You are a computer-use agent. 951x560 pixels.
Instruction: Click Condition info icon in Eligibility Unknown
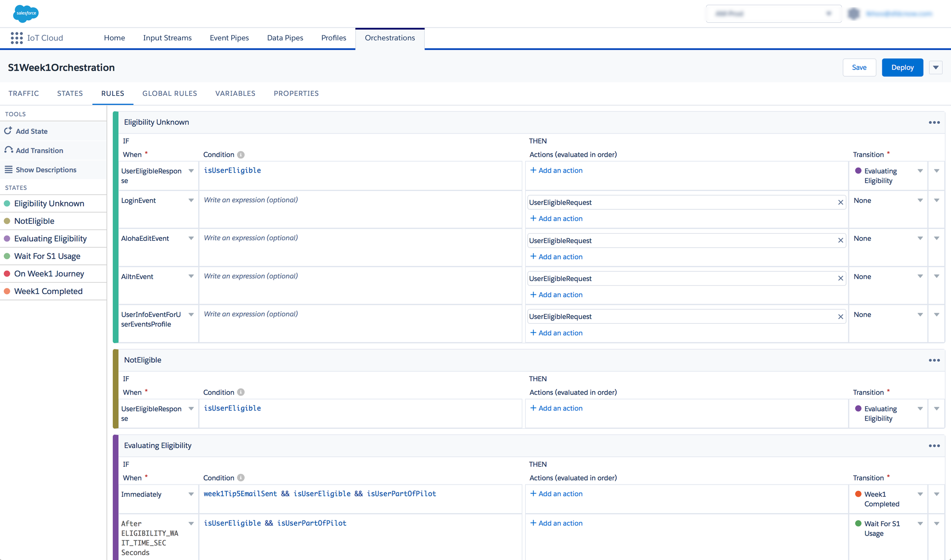point(241,154)
